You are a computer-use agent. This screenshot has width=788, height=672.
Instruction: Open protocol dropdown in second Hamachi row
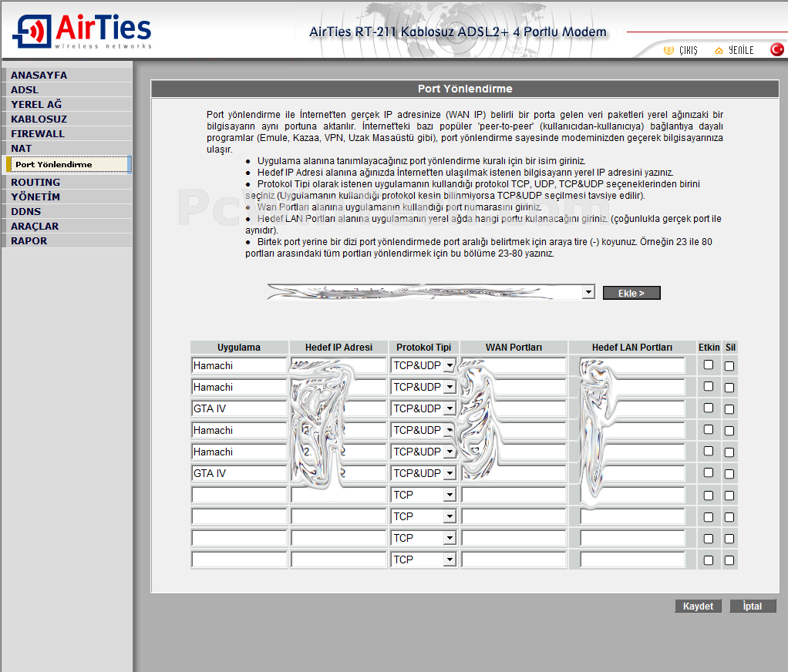423,387
